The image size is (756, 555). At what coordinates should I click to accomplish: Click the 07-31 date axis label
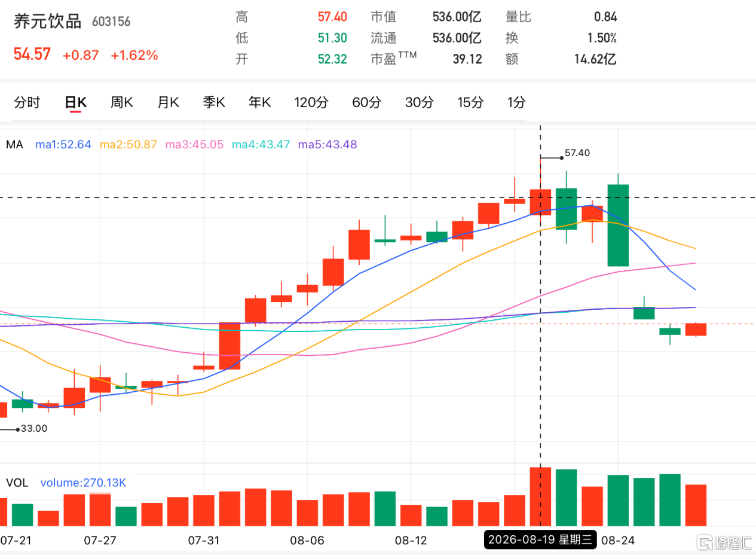click(x=204, y=540)
